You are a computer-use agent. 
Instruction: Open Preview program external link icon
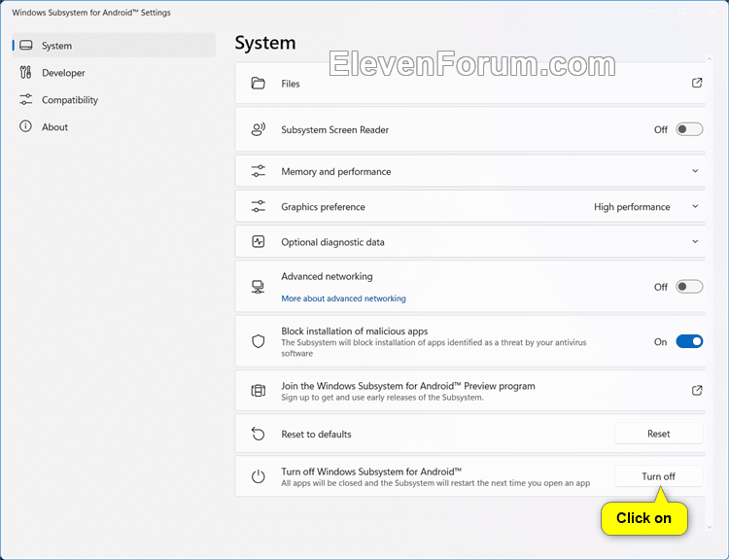tap(697, 390)
